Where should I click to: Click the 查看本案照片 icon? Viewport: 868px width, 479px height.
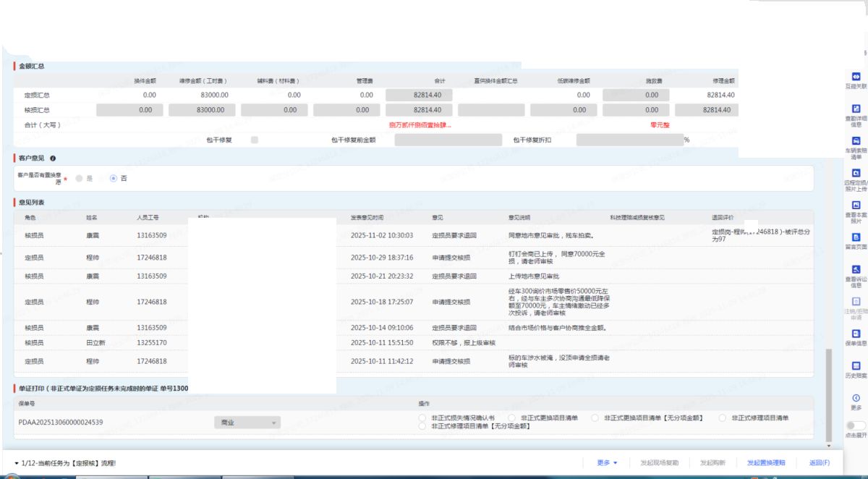856,205
